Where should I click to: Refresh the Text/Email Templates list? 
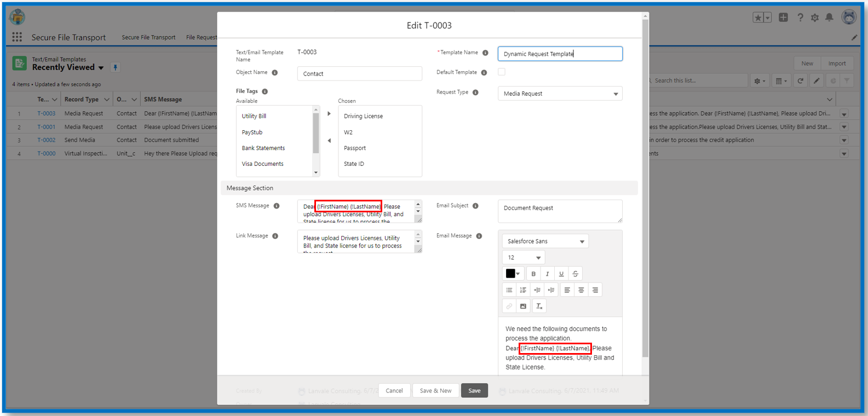pos(801,80)
